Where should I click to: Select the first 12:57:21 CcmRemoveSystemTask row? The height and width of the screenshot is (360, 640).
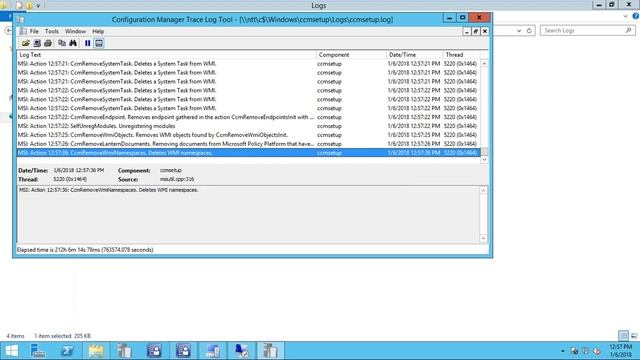tap(248, 64)
